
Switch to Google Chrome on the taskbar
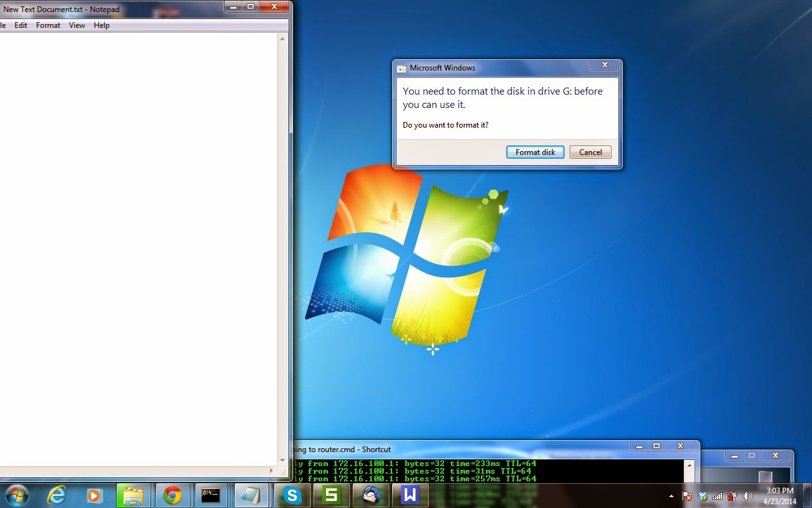coord(172,495)
